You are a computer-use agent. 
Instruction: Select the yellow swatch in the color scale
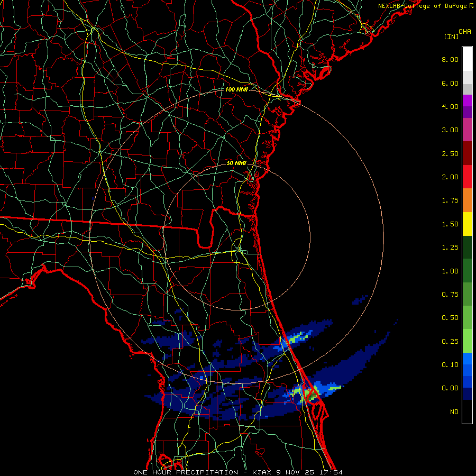click(467, 224)
